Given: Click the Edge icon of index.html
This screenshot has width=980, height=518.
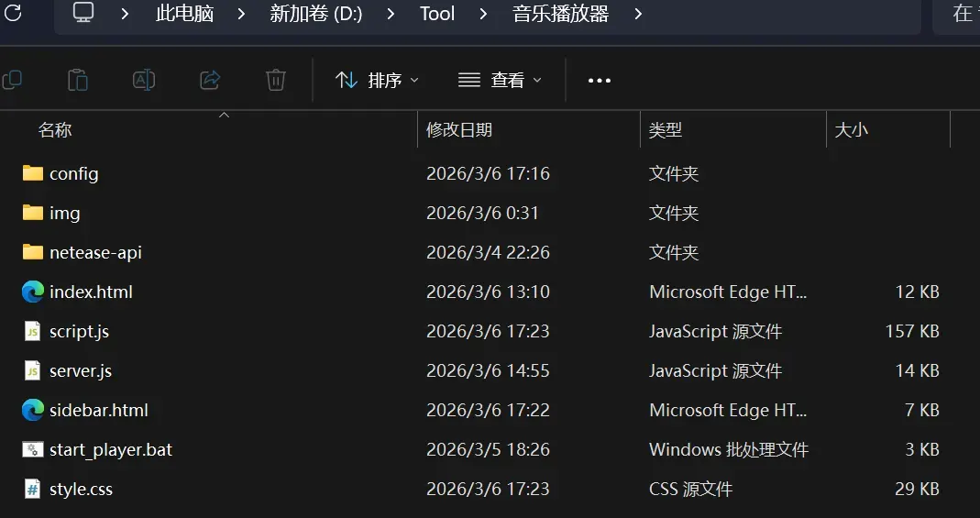Looking at the screenshot, I should [32, 292].
